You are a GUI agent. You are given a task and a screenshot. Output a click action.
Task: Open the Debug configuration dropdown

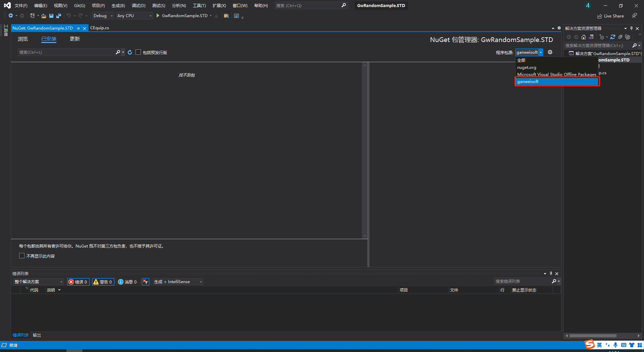tap(103, 16)
